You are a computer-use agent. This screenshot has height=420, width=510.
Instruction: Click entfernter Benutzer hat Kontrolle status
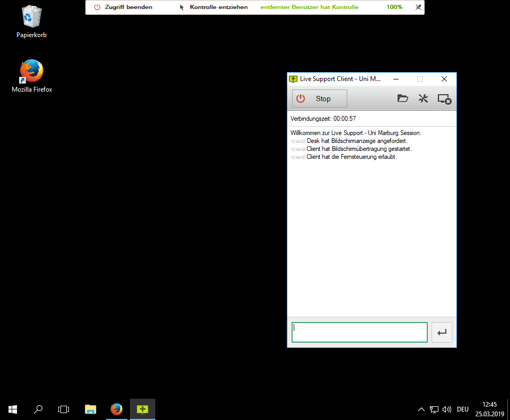click(309, 7)
